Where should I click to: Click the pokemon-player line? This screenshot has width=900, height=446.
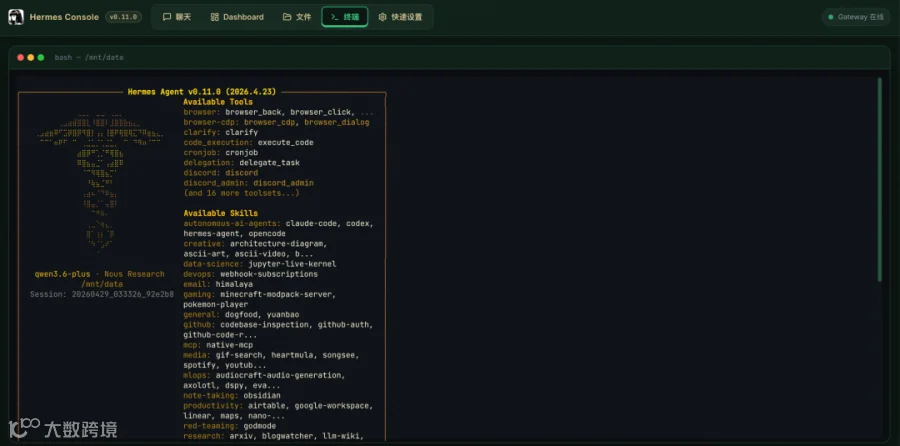point(216,304)
